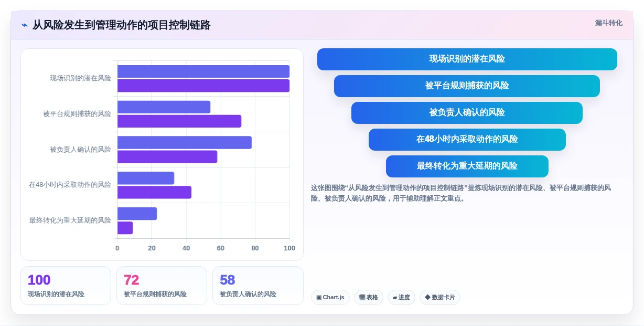This screenshot has width=644, height=326.
Task: Open the 72 被平台规则捕获的风险 data card
Action: click(x=162, y=286)
